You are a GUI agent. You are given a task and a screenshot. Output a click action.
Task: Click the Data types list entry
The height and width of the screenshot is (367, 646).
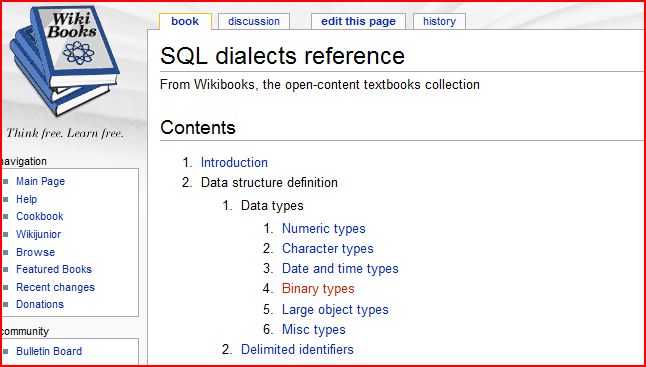[272, 205]
